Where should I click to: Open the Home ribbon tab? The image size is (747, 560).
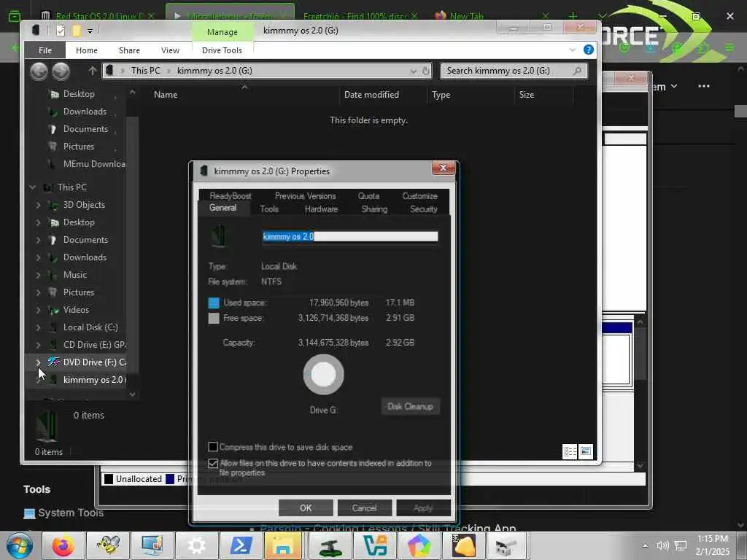click(86, 50)
